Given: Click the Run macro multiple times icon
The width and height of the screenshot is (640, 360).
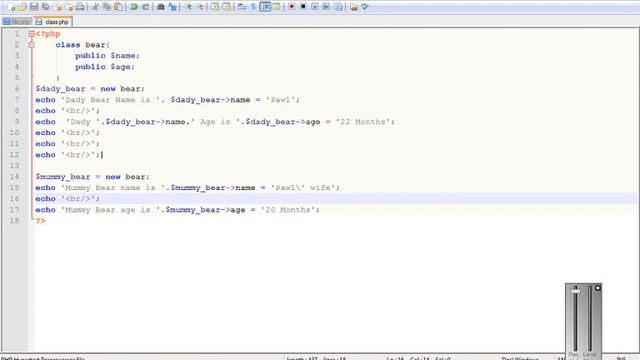Looking at the screenshot, I should click(x=327, y=7).
